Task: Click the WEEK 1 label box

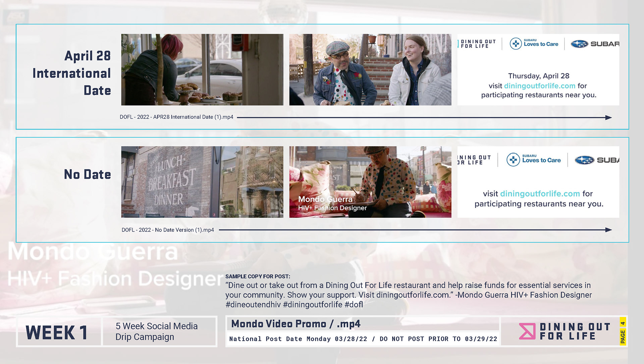Action: pyautogui.click(x=57, y=332)
